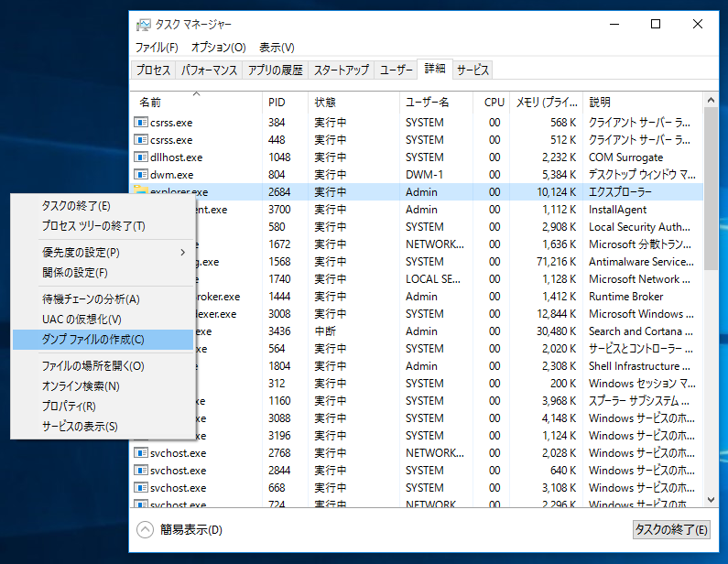Click Search and Cortana description
The width and height of the screenshot is (728, 564).
coord(640,331)
